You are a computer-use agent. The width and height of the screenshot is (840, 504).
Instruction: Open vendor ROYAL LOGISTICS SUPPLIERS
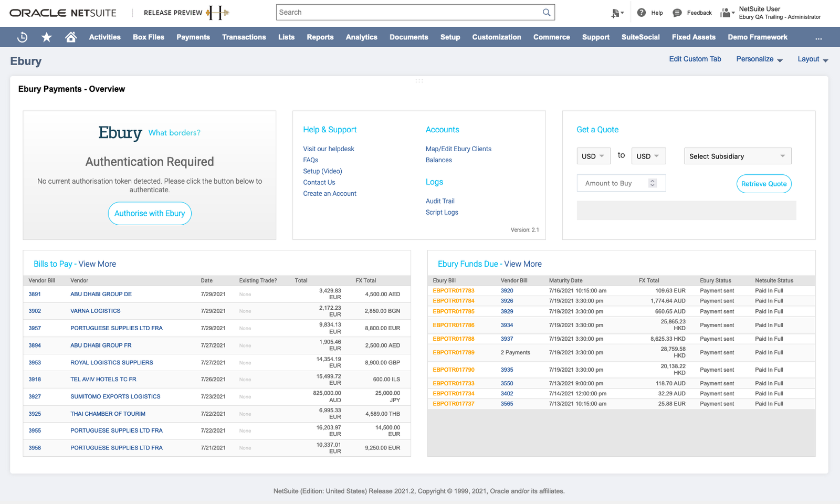(x=112, y=363)
